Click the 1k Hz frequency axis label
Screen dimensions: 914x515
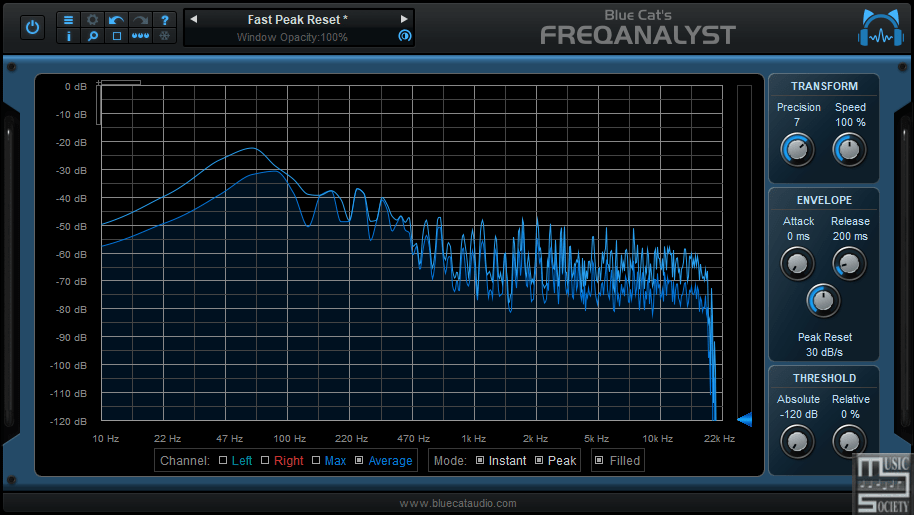pos(473,439)
